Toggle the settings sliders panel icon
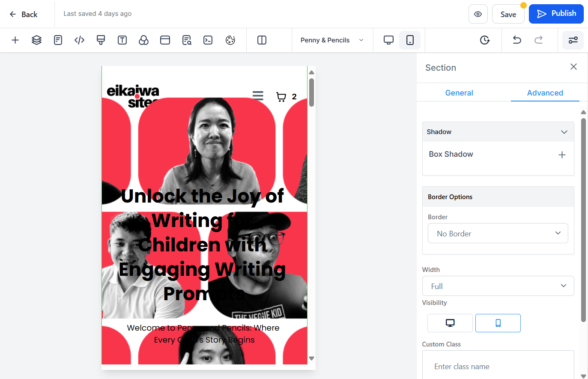Screen dimensions: 588x379 (573, 40)
